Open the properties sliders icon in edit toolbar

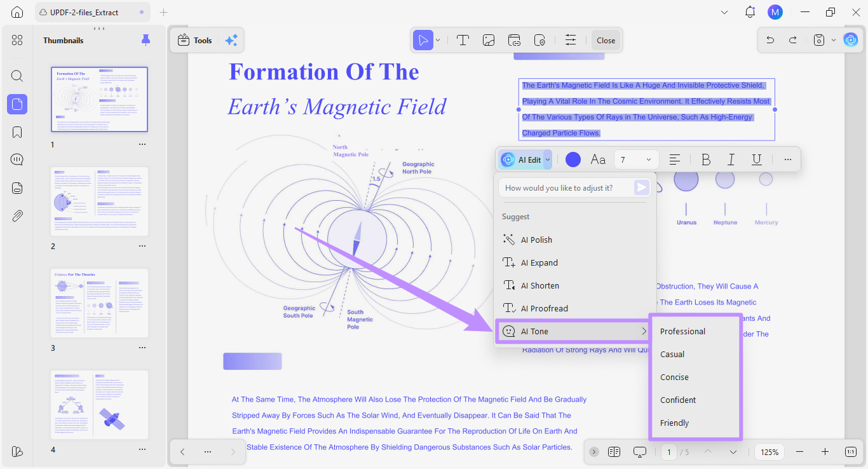571,40
